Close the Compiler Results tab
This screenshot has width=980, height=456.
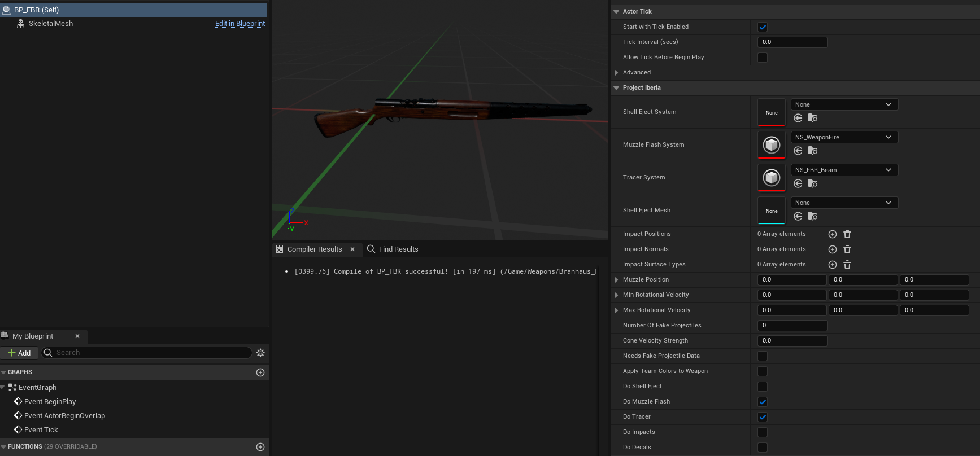(x=352, y=249)
